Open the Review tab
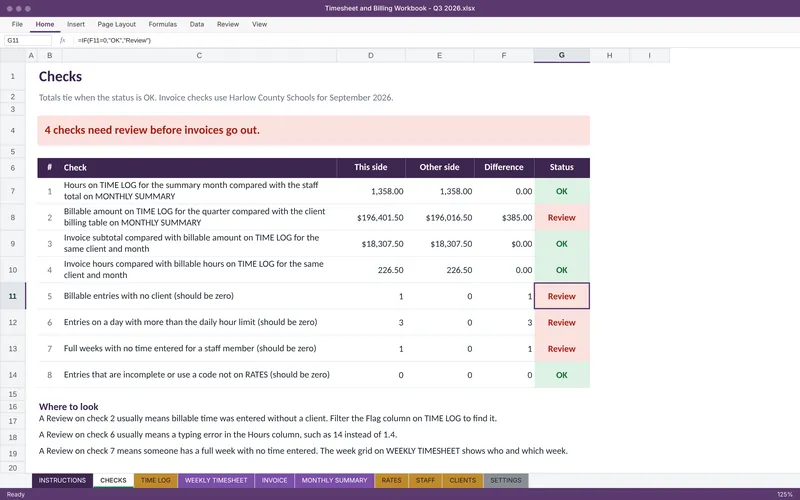800x500 pixels. (228, 24)
